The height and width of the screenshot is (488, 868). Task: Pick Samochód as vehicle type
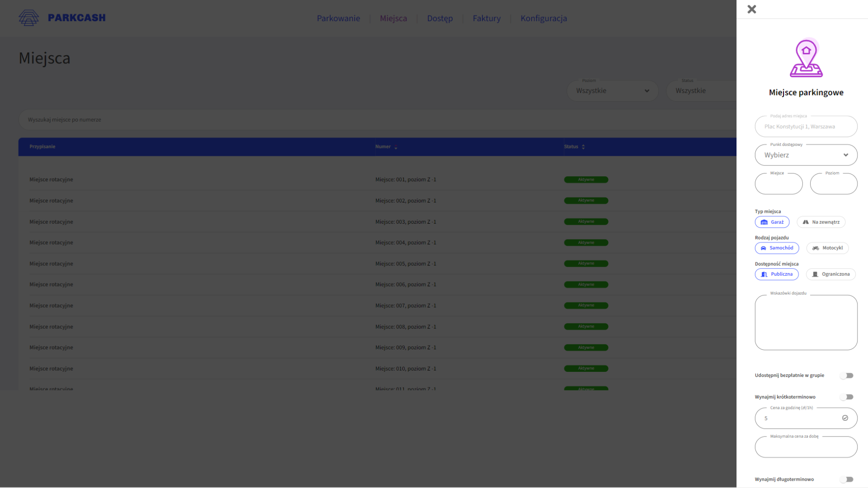pos(777,248)
